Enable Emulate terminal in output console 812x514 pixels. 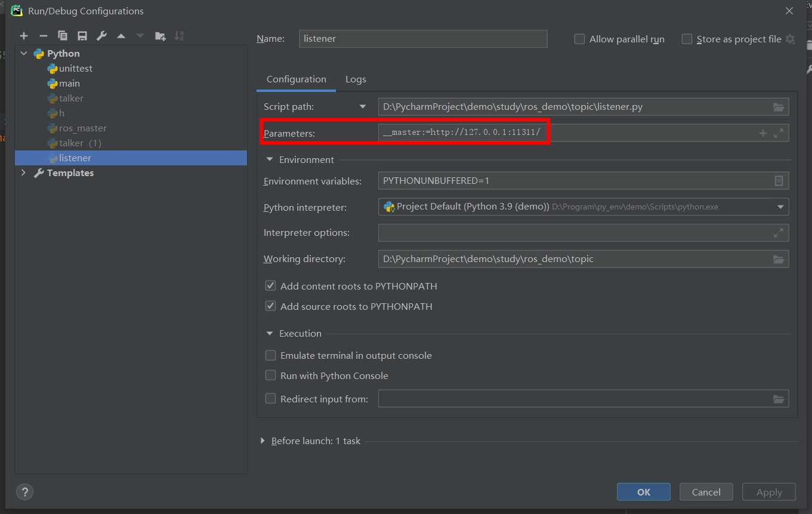[270, 356]
